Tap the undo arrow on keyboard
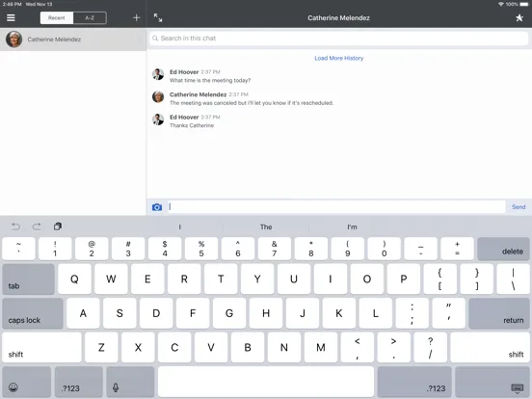This screenshot has height=399, width=532. click(x=16, y=226)
